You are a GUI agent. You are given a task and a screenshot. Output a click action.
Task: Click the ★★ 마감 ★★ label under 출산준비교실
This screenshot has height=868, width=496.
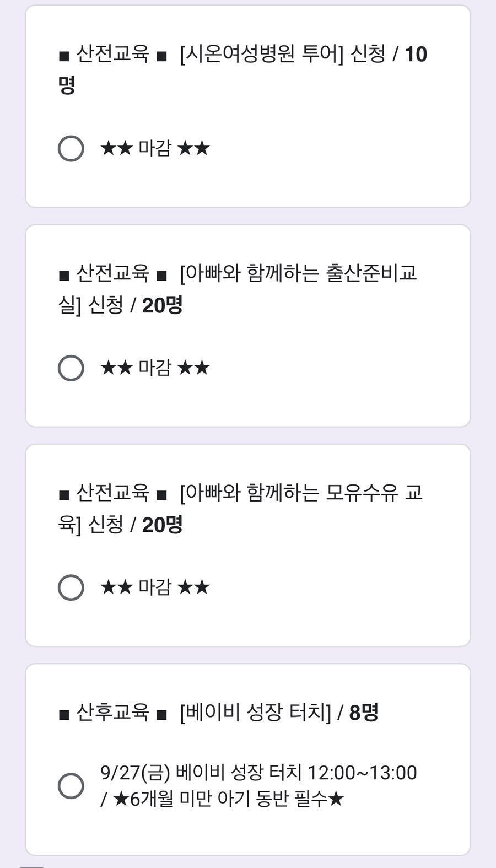(155, 368)
